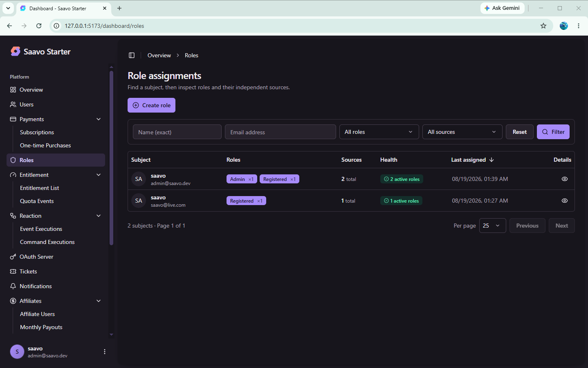Open the Overview sidebar item
Image resolution: width=588 pixels, height=368 pixels.
pos(56,90)
